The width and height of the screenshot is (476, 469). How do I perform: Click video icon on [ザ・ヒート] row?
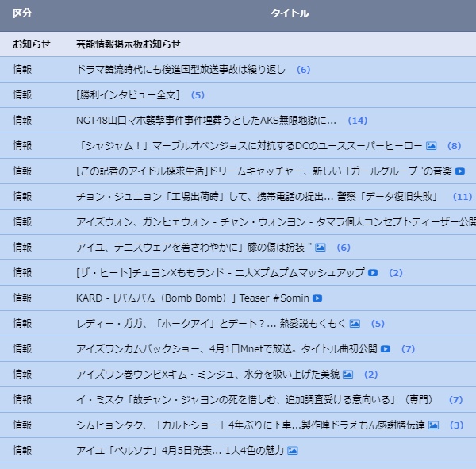[373, 272]
